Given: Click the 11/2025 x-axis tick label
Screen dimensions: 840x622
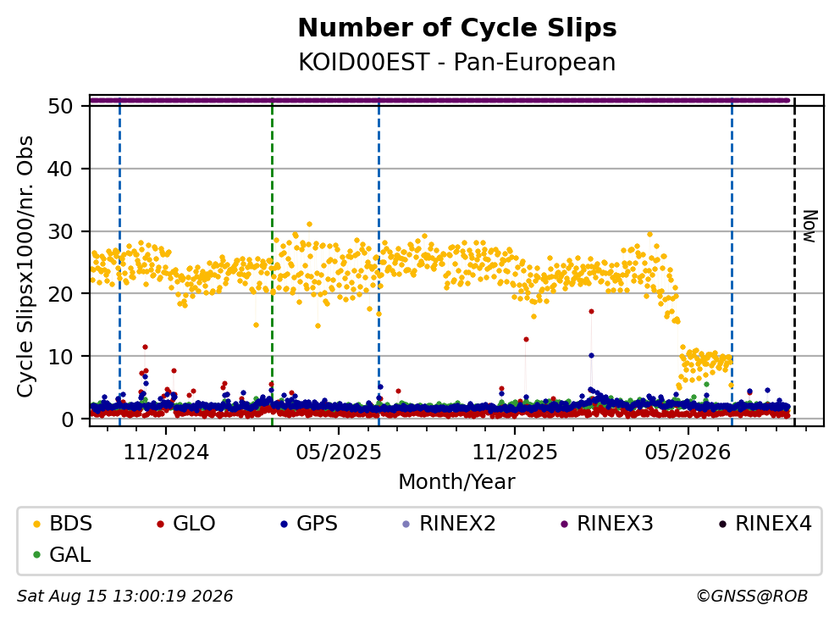Looking at the screenshot, I should coord(515,453).
